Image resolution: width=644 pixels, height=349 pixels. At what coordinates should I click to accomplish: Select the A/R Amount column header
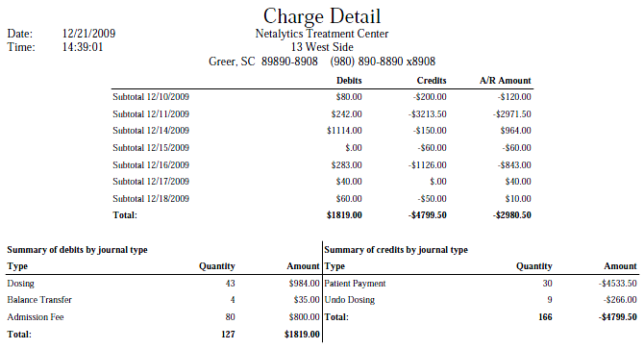coord(506,81)
